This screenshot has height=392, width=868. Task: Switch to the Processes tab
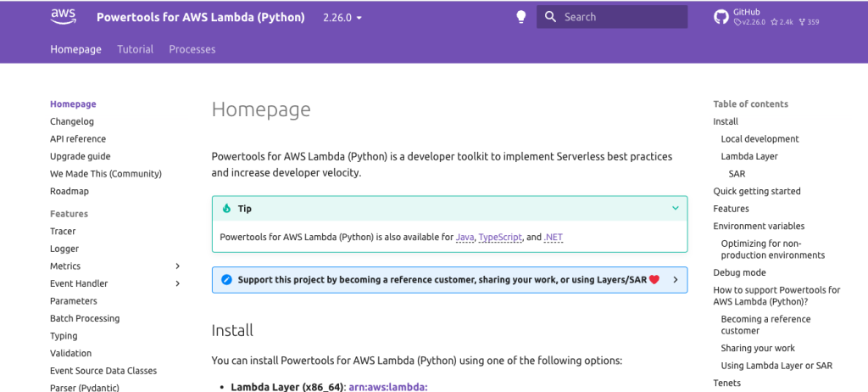click(x=192, y=49)
